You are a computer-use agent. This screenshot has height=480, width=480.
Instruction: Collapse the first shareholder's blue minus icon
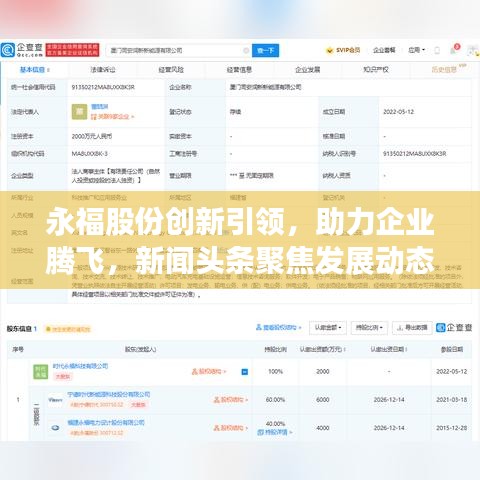[x=245, y=372]
